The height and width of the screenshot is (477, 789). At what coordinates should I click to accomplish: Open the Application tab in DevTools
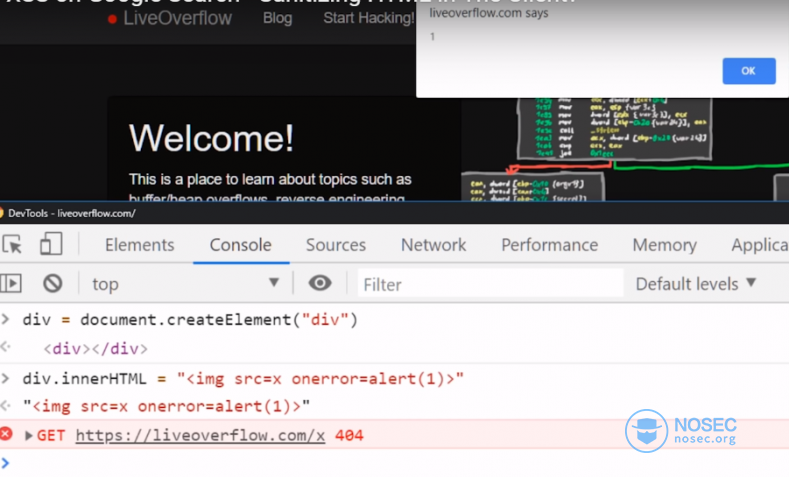[x=759, y=245]
